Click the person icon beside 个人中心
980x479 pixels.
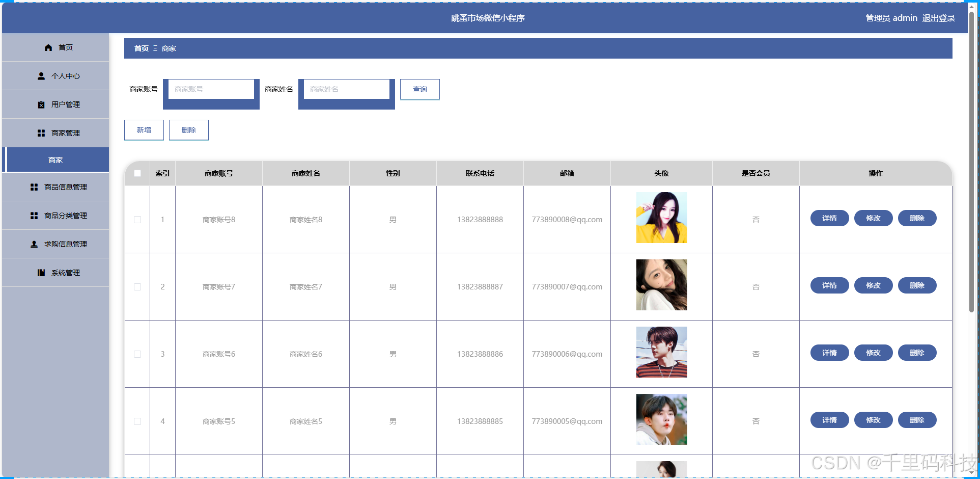pyautogui.click(x=41, y=76)
